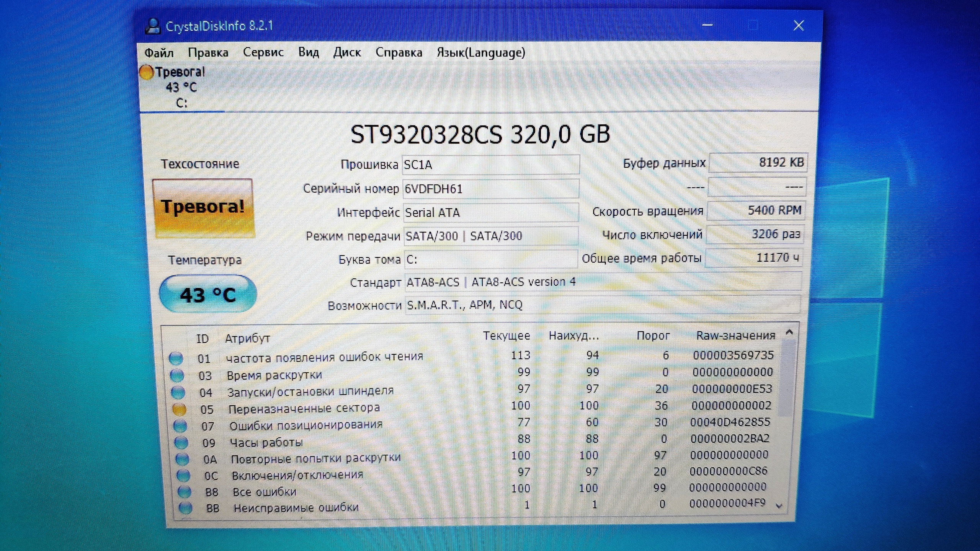Image resolution: width=980 pixels, height=551 pixels.
Task: Click the 5400 RPM rotation speed field
Action: 756,210
